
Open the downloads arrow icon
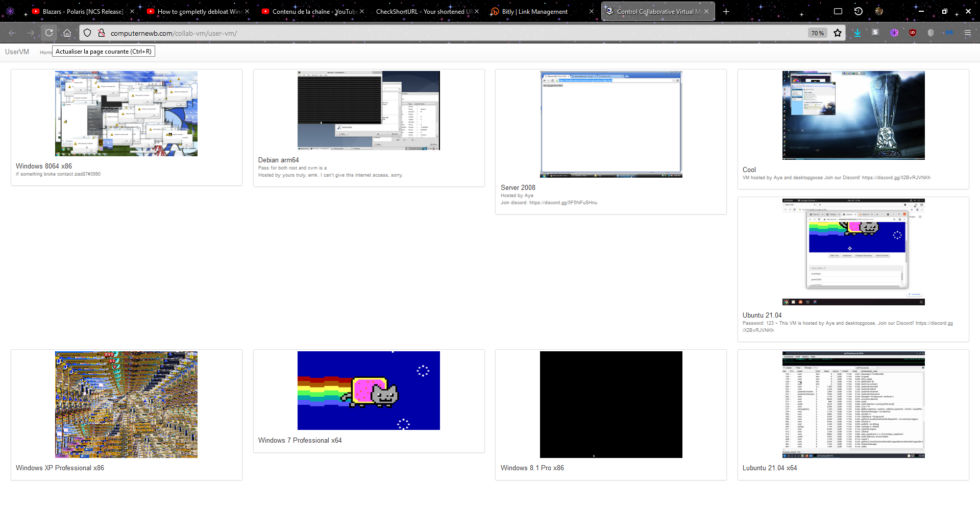(857, 33)
